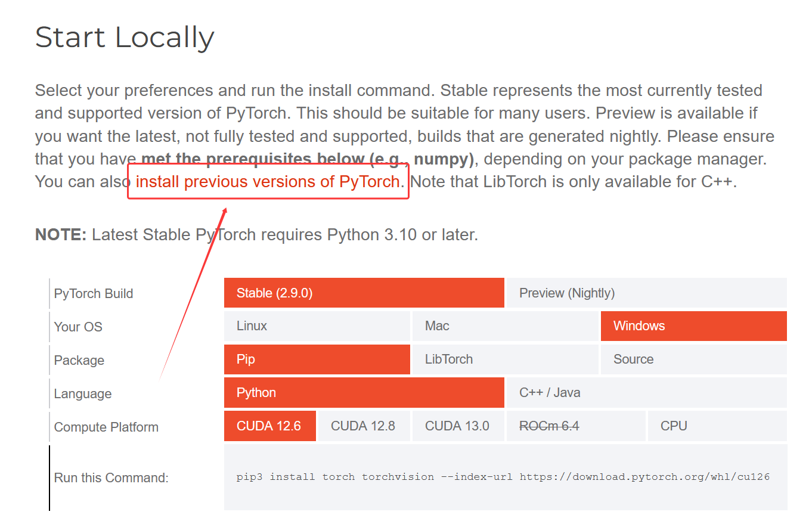The width and height of the screenshot is (812, 524).
Task: Select the CUDA 13.0 compute platform
Action: [x=458, y=426]
